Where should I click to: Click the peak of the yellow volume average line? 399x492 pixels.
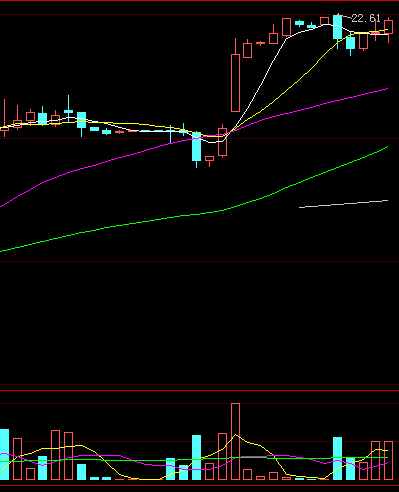tap(235, 435)
